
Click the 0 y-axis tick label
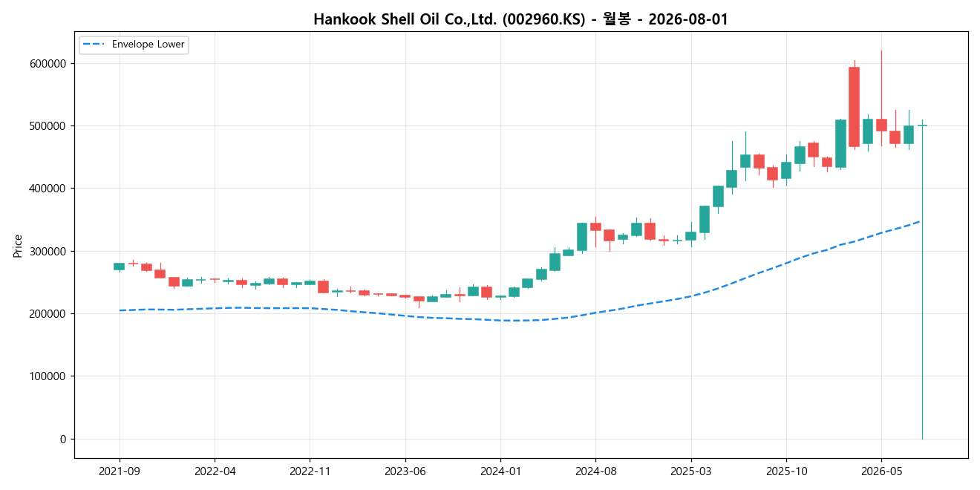(64, 440)
